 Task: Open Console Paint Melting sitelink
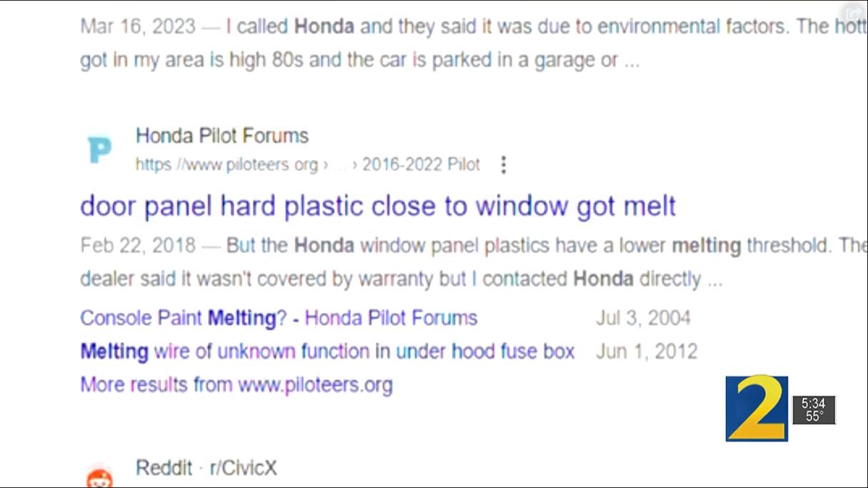click(x=279, y=317)
